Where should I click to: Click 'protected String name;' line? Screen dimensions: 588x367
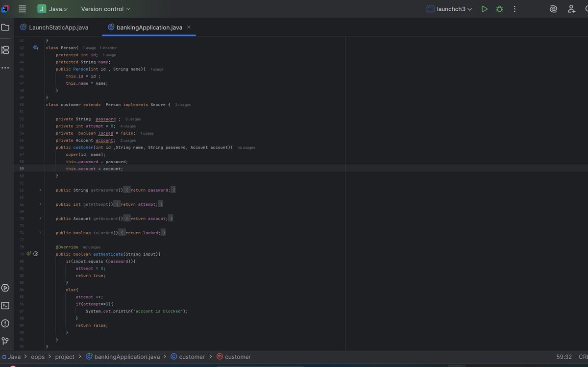[x=83, y=62]
